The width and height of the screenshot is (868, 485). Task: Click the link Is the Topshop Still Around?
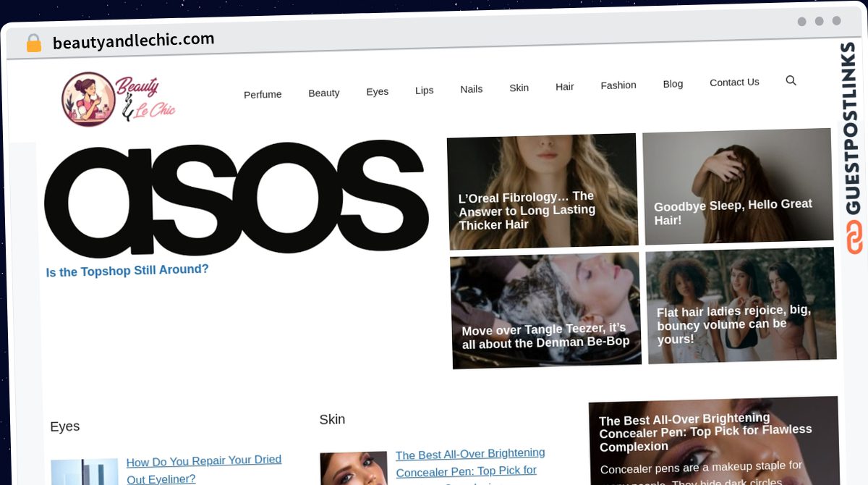click(x=127, y=269)
